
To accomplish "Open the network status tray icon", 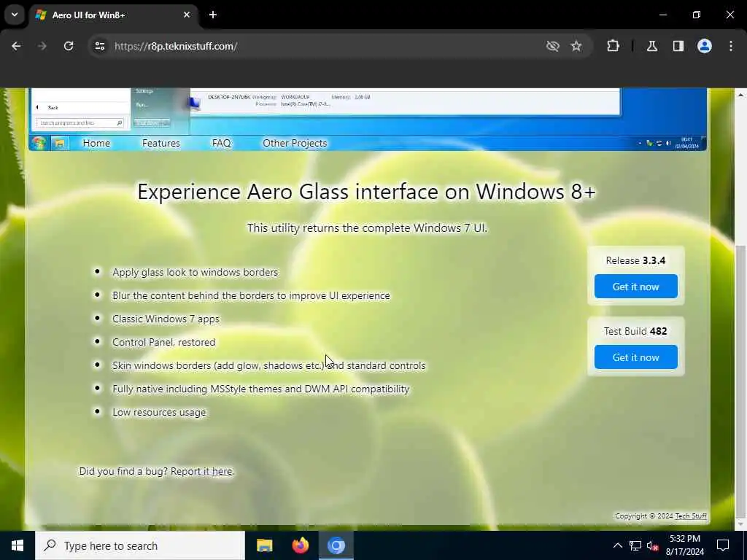I will [x=635, y=545].
